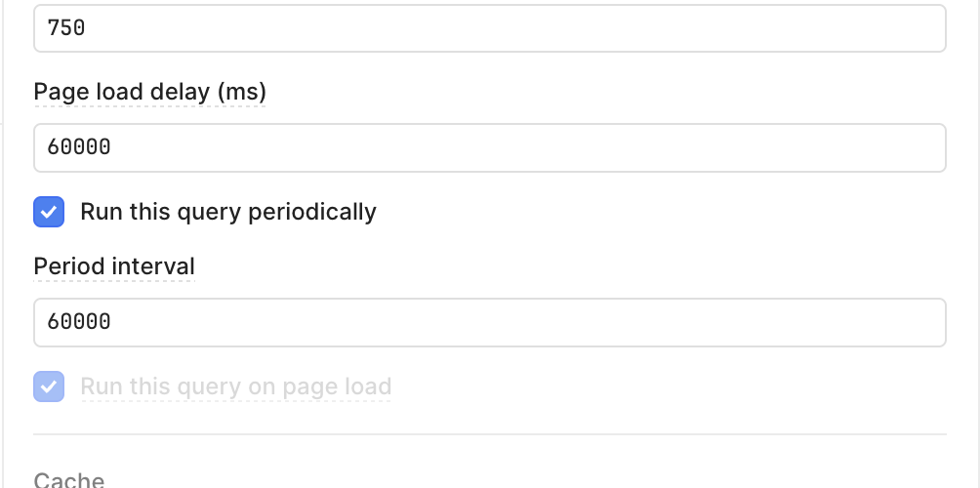Uncheck the Run this query periodically checkbox

[49, 212]
